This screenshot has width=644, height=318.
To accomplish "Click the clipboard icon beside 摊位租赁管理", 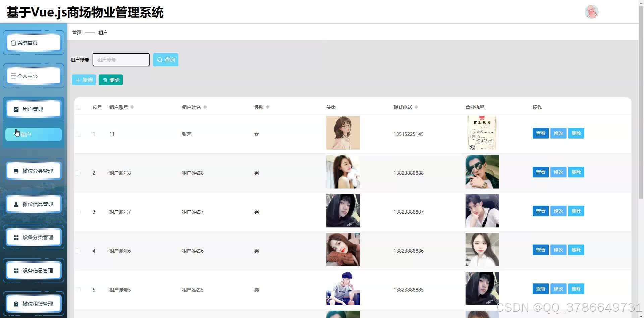I will 16,304.
